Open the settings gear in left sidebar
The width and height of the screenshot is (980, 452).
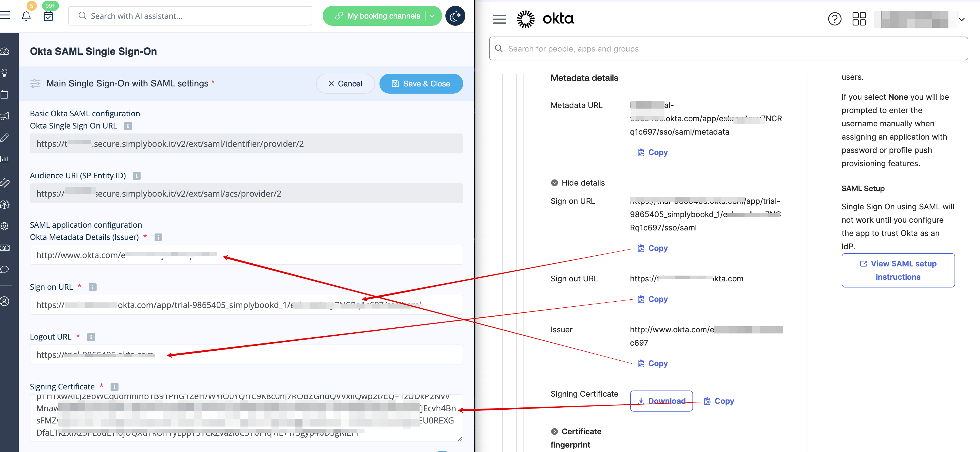5,226
